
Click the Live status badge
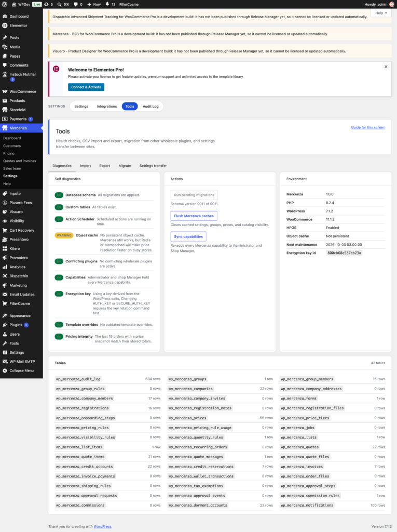37,4
